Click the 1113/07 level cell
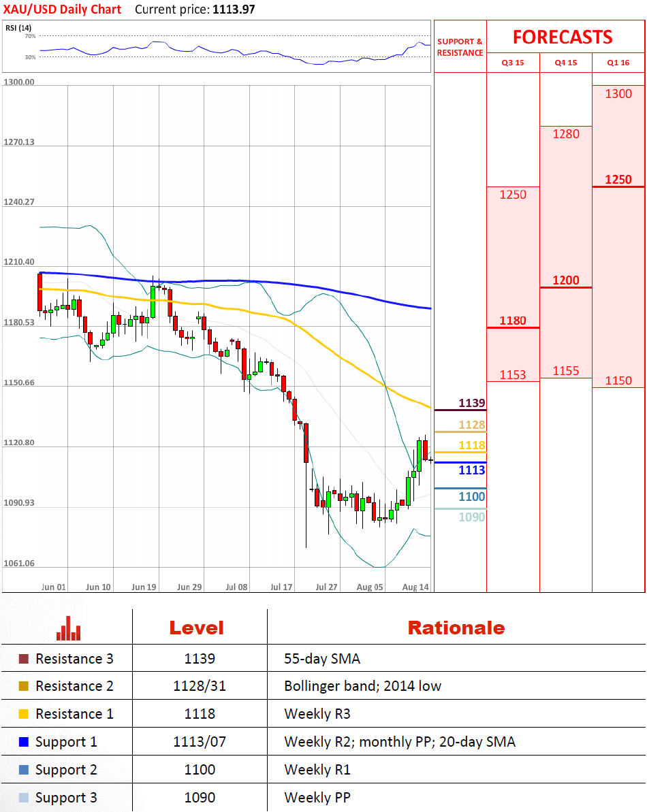 click(x=200, y=742)
